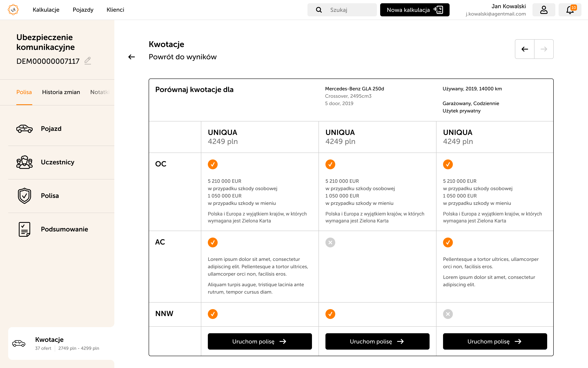Open the Klienci menu
Viewport: 588px width, 368px height.
115,10
